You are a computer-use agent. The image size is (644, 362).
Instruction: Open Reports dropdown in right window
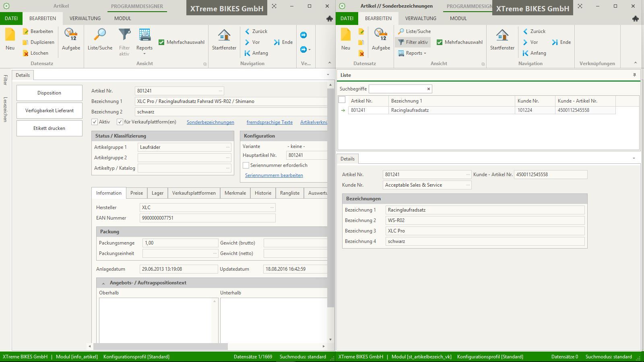(x=413, y=53)
